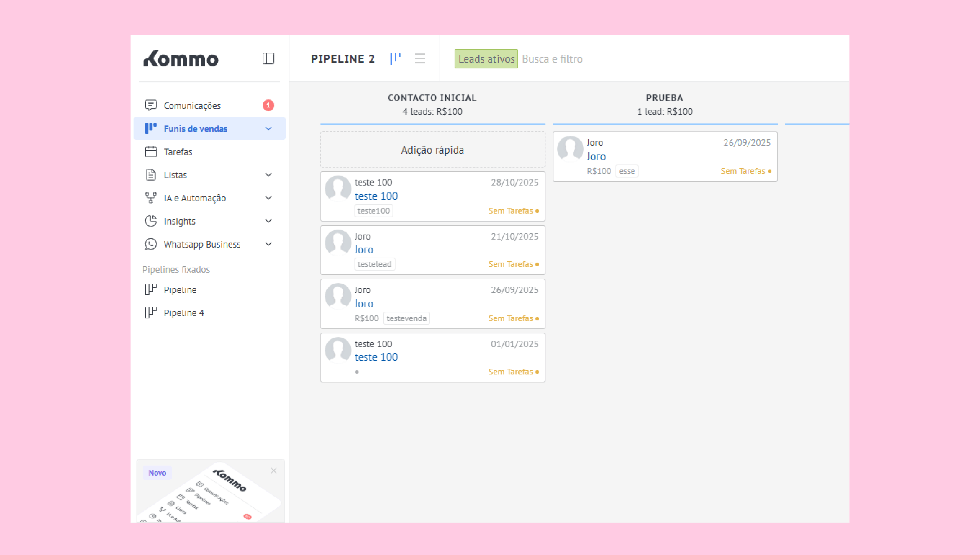Open Comunicações from sidebar
Screen dimensions: 980x555
pyautogui.click(x=192, y=106)
